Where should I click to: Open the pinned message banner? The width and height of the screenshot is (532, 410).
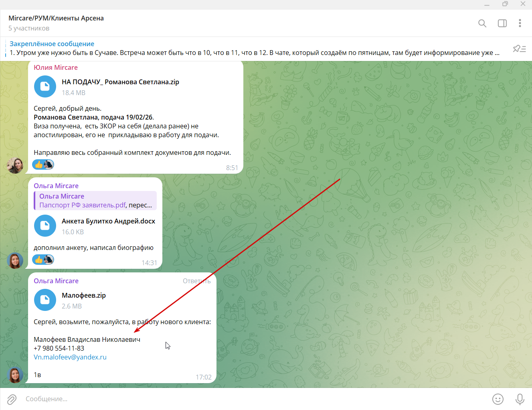coord(255,49)
